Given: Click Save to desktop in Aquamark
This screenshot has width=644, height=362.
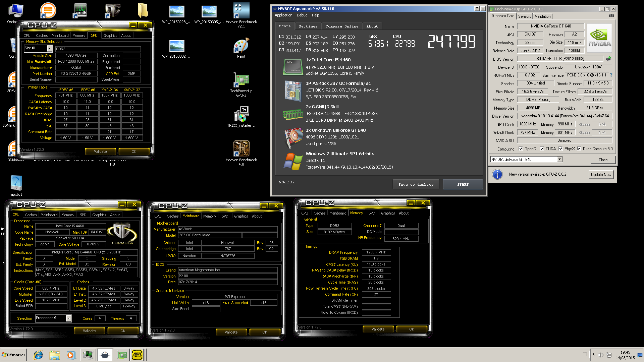Looking at the screenshot, I should [x=416, y=184].
